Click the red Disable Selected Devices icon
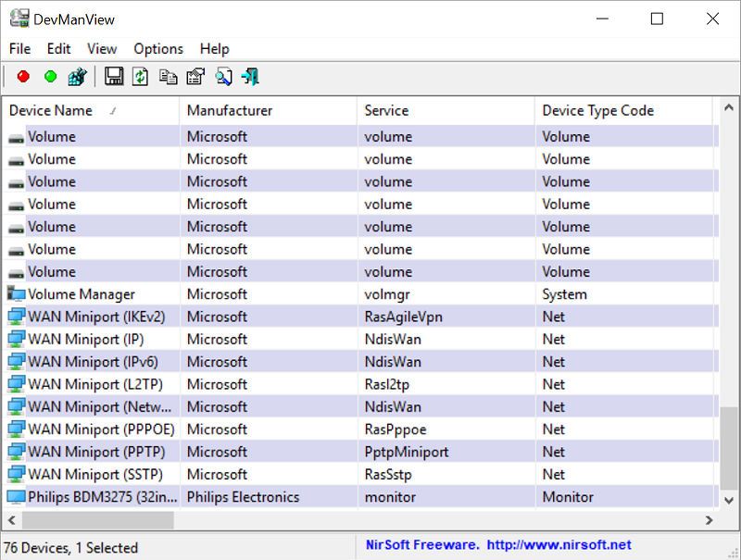 coord(23,77)
